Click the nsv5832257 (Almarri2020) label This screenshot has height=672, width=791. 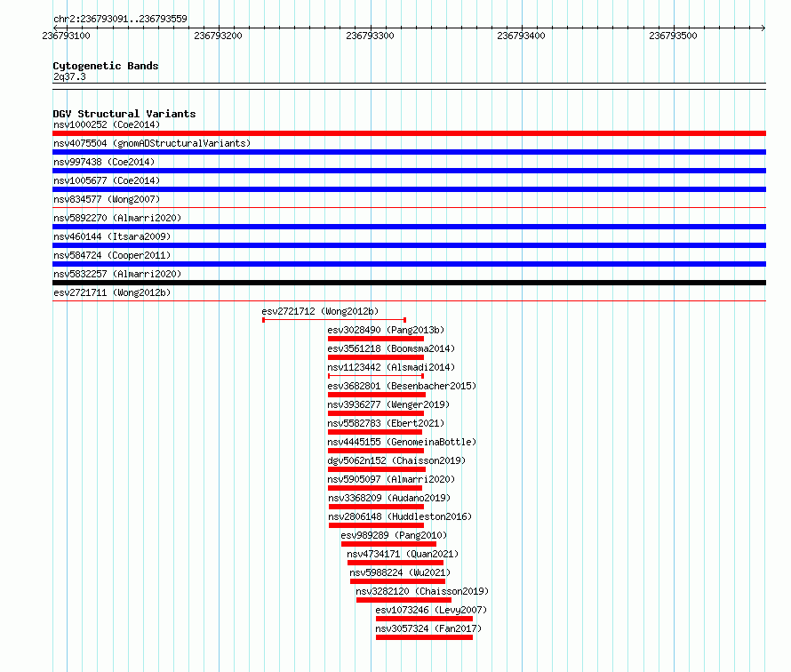(x=117, y=274)
